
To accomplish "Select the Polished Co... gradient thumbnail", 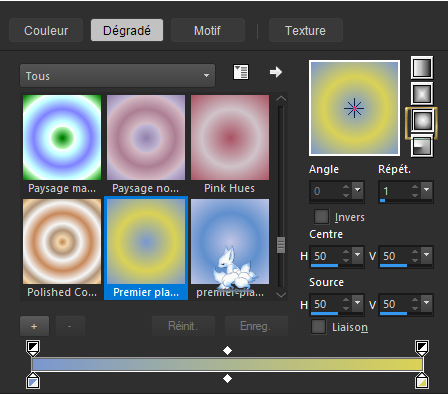I will pos(62,241).
